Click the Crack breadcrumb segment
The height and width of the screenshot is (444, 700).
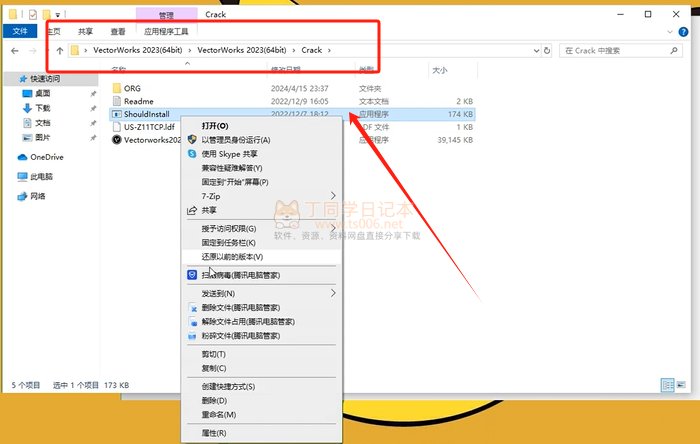(x=312, y=50)
